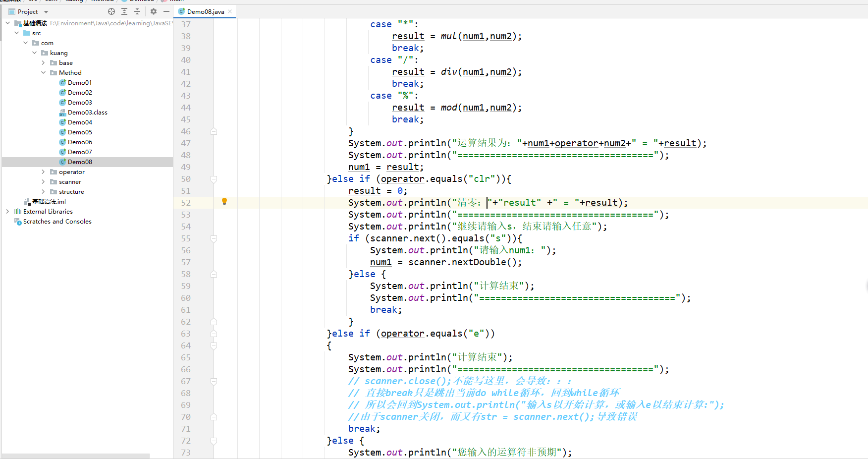Collapse all nodes in Project panel
This screenshot has width=868, height=459.
coord(137,11)
